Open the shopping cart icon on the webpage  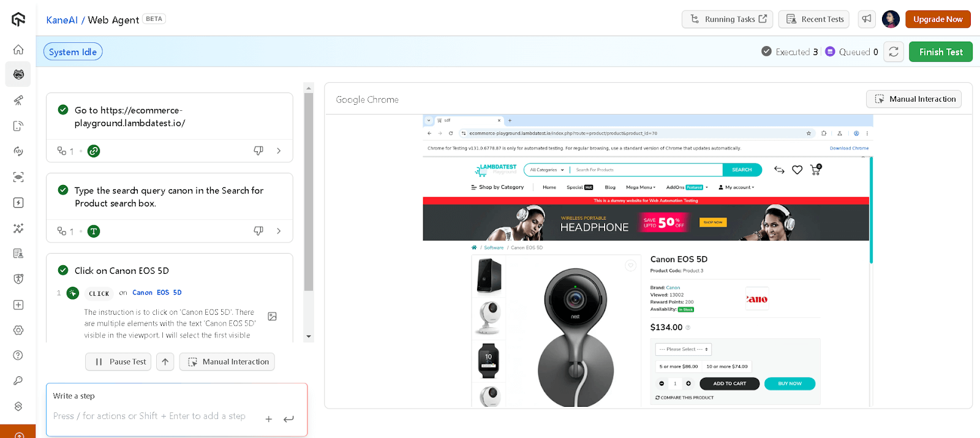pos(816,170)
